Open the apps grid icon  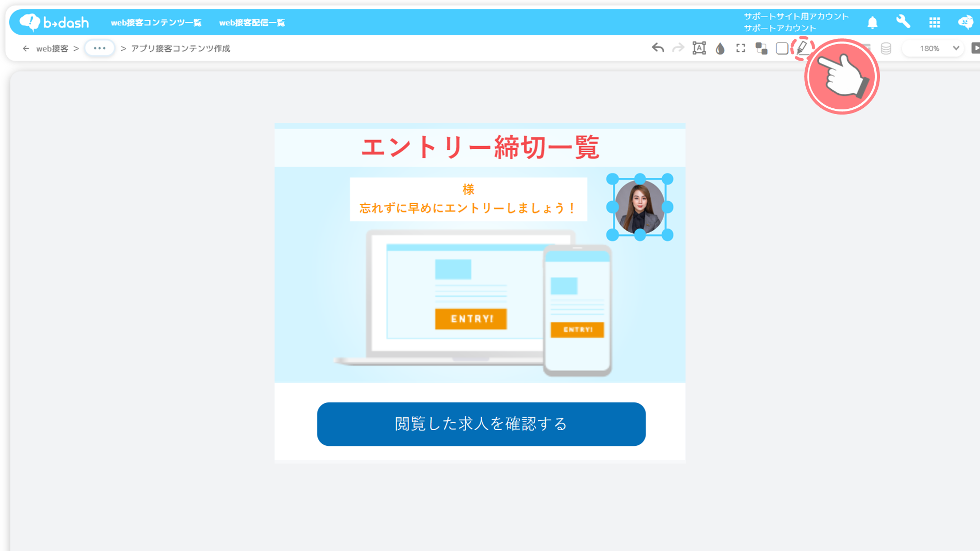point(934,22)
